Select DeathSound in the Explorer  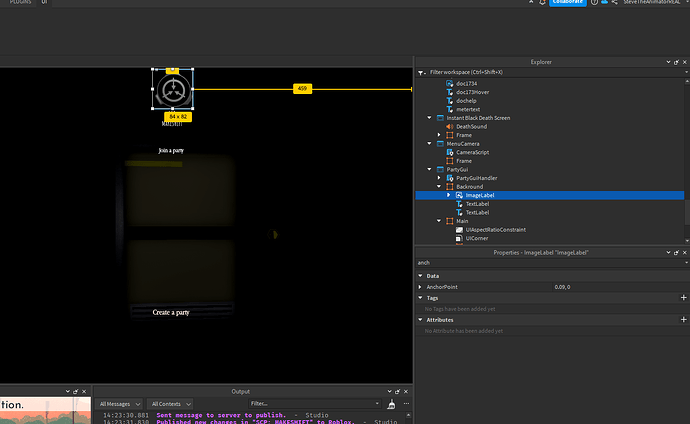[471, 126]
